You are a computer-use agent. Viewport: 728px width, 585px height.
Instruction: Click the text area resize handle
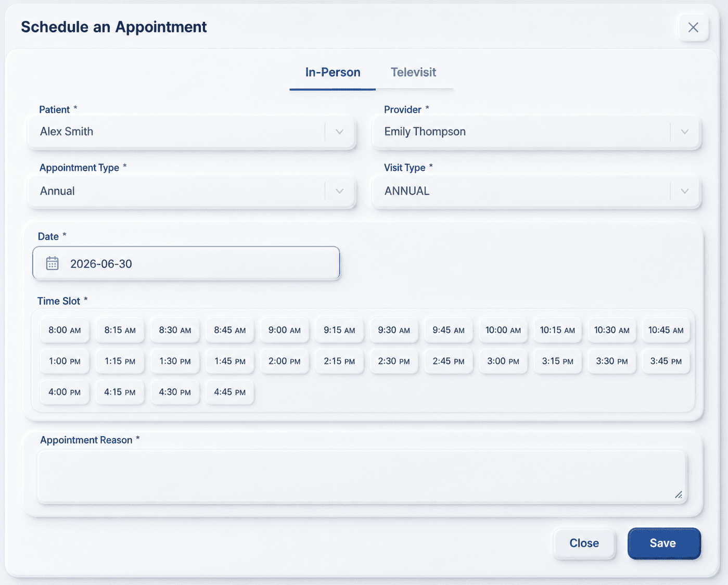tap(679, 494)
